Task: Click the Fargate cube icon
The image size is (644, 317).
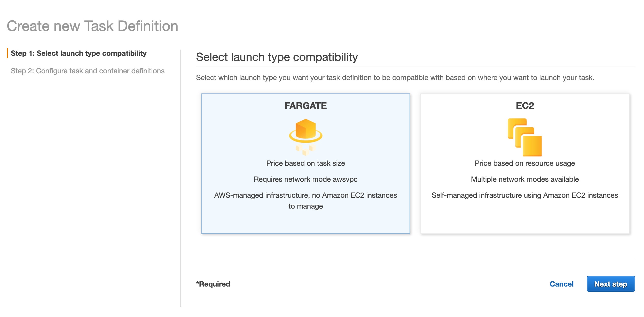Action: [x=305, y=137]
